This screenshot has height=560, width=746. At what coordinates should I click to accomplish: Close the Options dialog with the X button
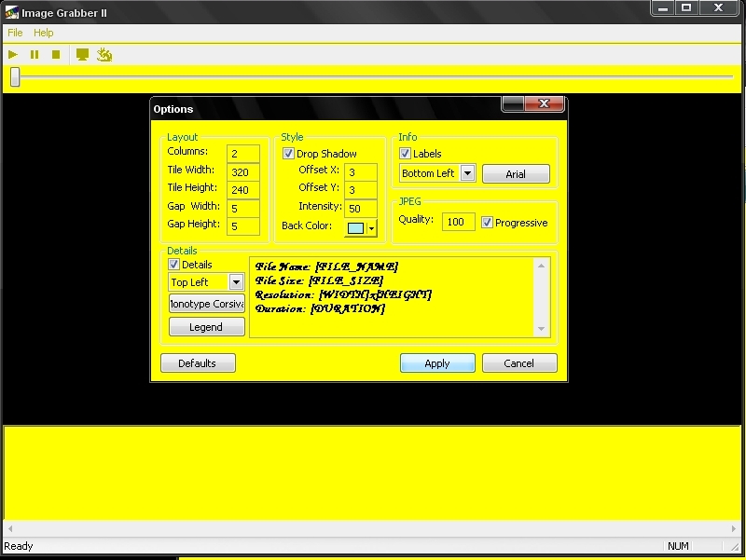coord(544,104)
